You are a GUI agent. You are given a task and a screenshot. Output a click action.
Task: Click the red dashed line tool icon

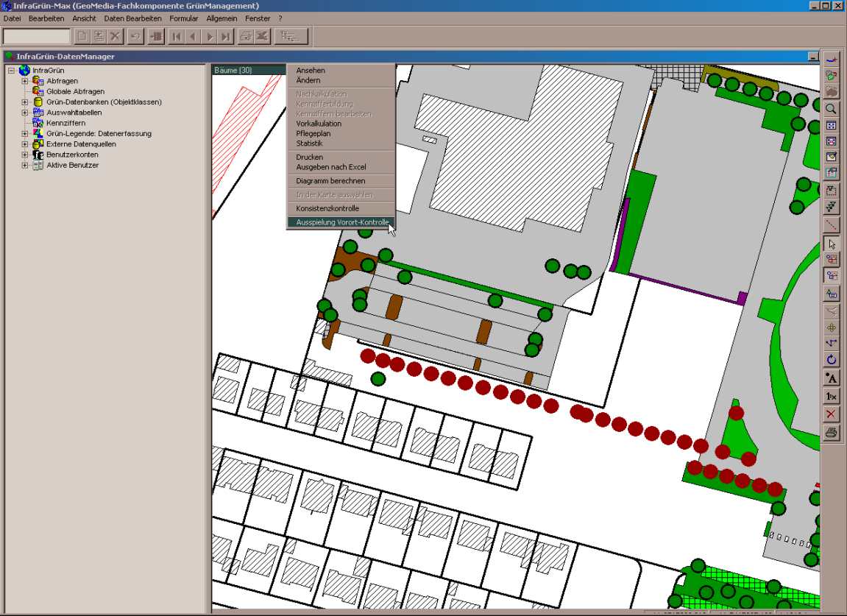coord(832,224)
